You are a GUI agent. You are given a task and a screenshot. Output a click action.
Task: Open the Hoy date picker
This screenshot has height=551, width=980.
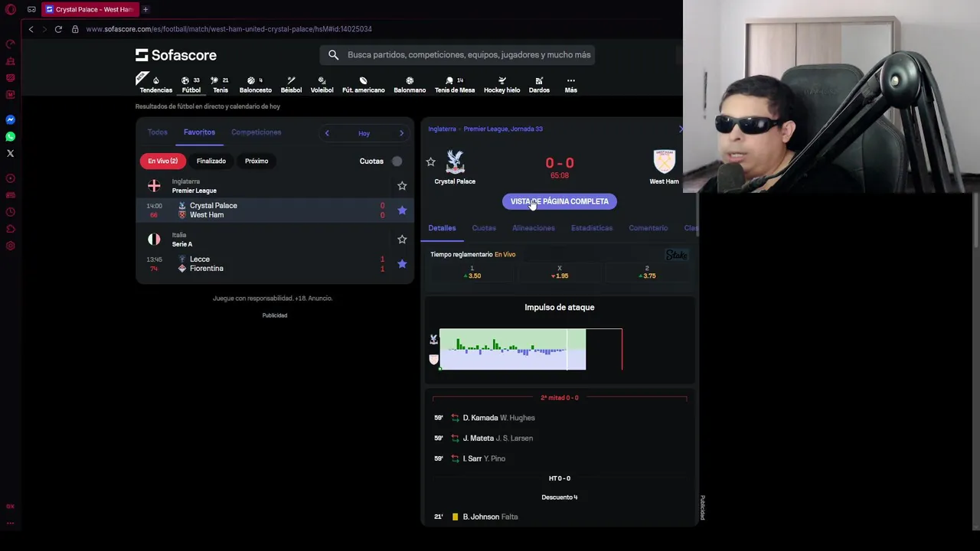tap(364, 133)
